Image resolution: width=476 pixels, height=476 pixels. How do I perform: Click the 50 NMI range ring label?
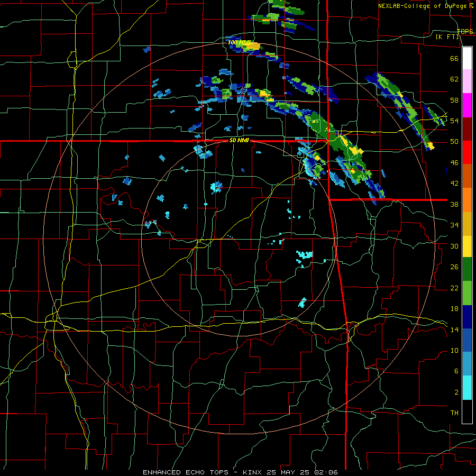[239, 140]
